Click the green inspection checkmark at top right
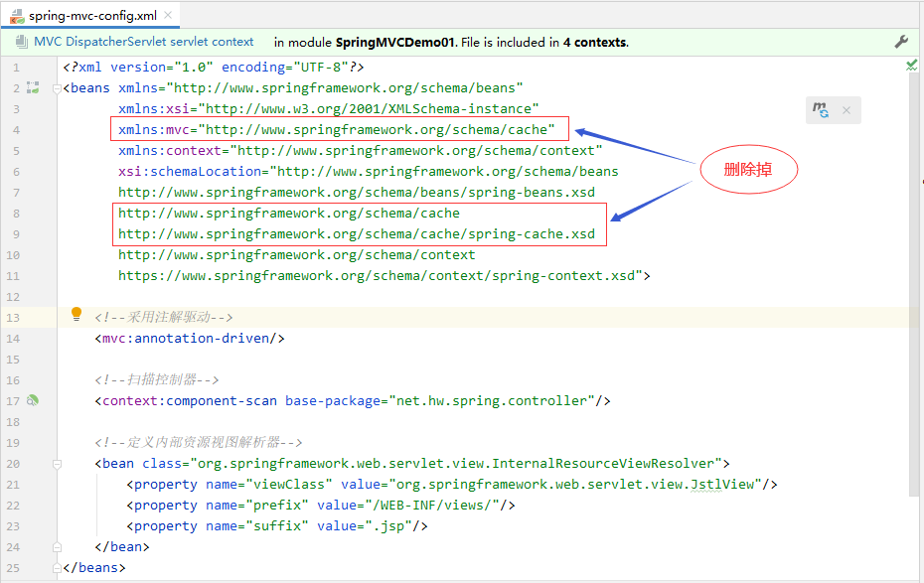Screen dimensions: 924x583 [911, 66]
